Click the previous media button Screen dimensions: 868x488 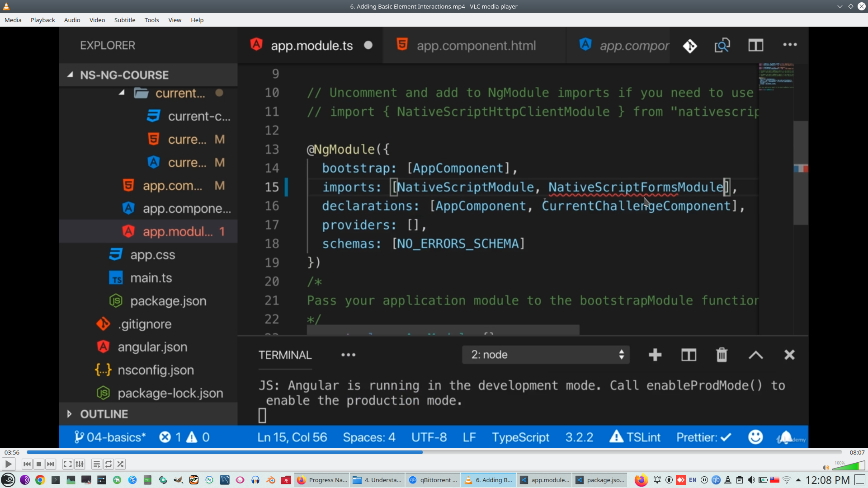pos(27,464)
